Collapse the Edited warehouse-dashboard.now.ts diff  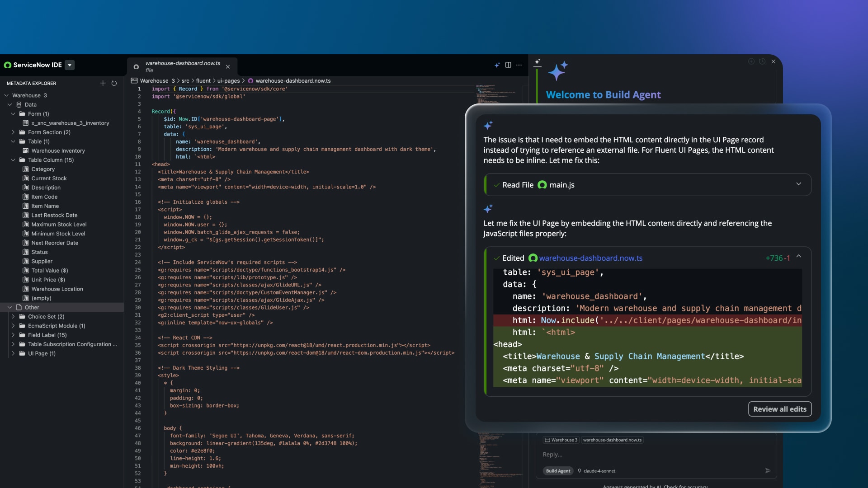[798, 256]
